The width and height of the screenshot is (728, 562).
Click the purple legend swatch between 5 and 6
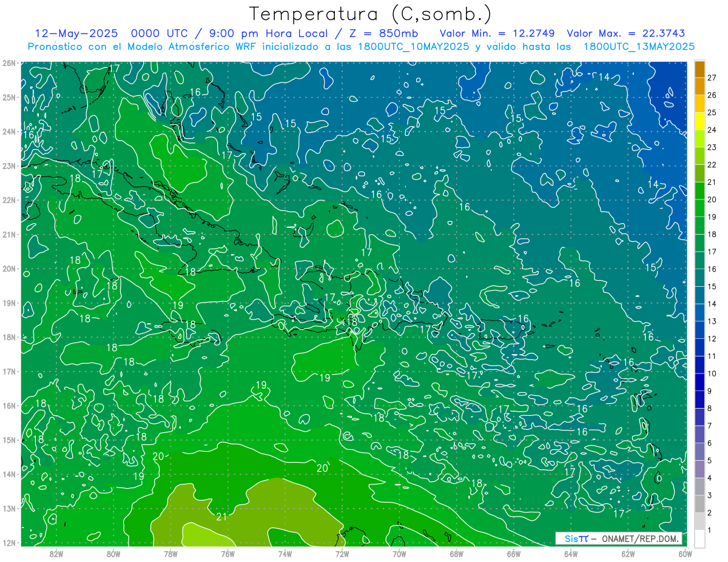click(x=699, y=452)
